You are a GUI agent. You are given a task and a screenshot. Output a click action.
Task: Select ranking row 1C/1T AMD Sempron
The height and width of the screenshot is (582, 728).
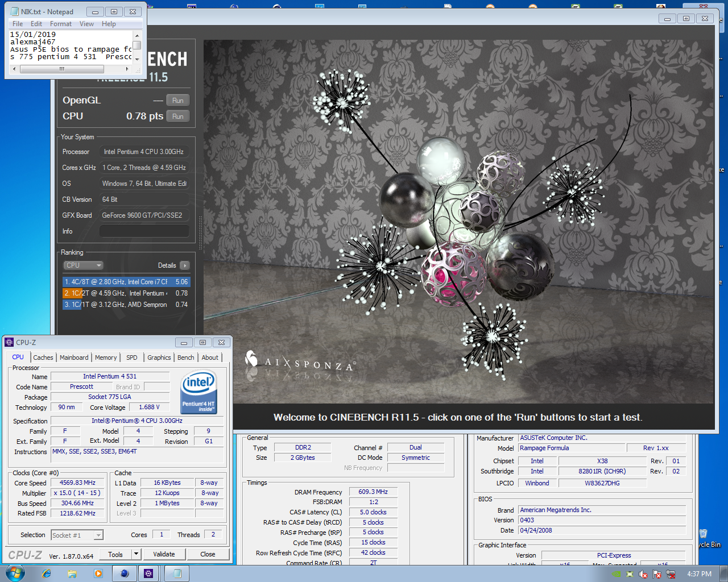[x=126, y=305]
